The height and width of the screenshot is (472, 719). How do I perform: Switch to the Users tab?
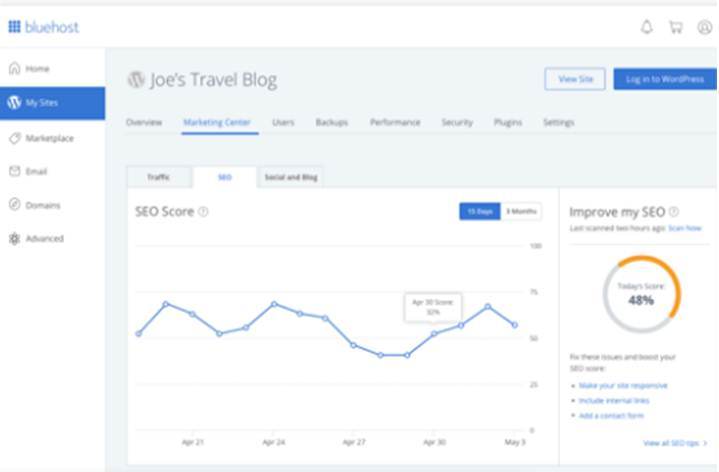(x=283, y=122)
